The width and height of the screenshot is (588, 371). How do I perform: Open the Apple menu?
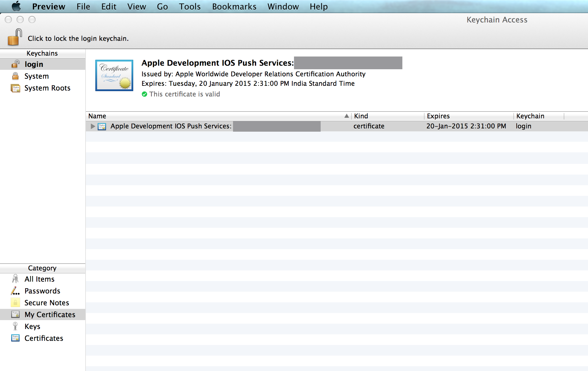(16, 6)
